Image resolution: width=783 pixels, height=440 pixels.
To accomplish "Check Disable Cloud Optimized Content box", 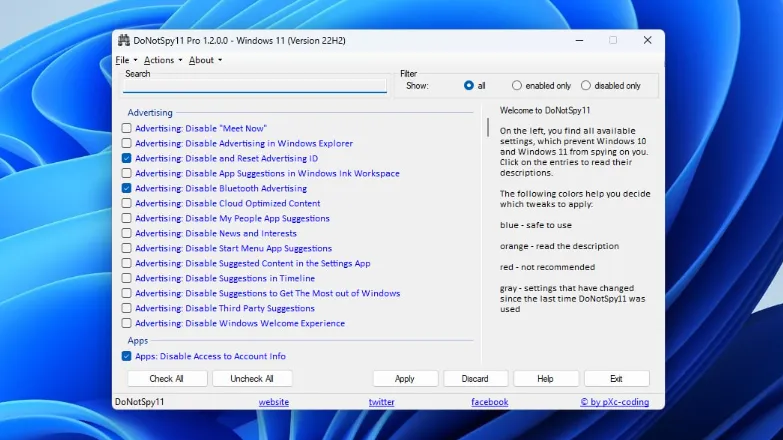I will (x=126, y=203).
